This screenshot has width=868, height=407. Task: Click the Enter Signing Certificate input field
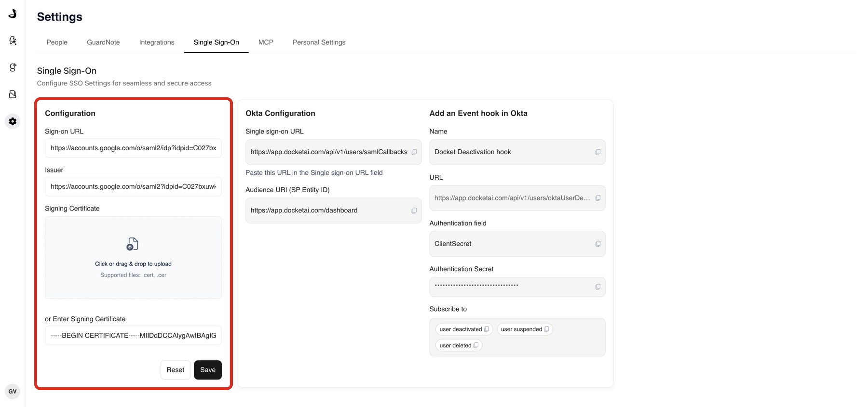(133, 335)
